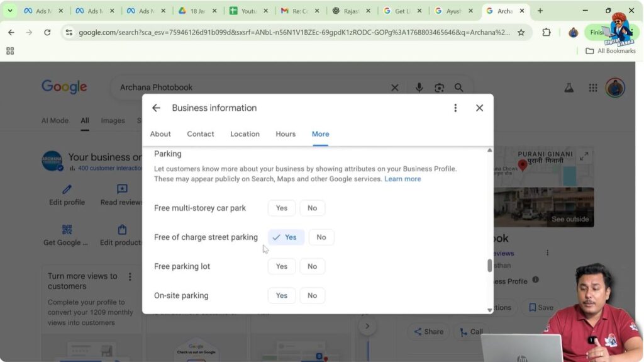Screen dimensions: 644x362
Task: Click the Google logo
Action: (64, 87)
